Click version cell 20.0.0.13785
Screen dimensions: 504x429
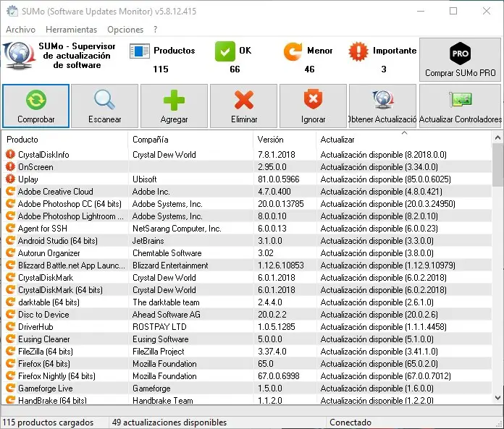[x=281, y=203]
